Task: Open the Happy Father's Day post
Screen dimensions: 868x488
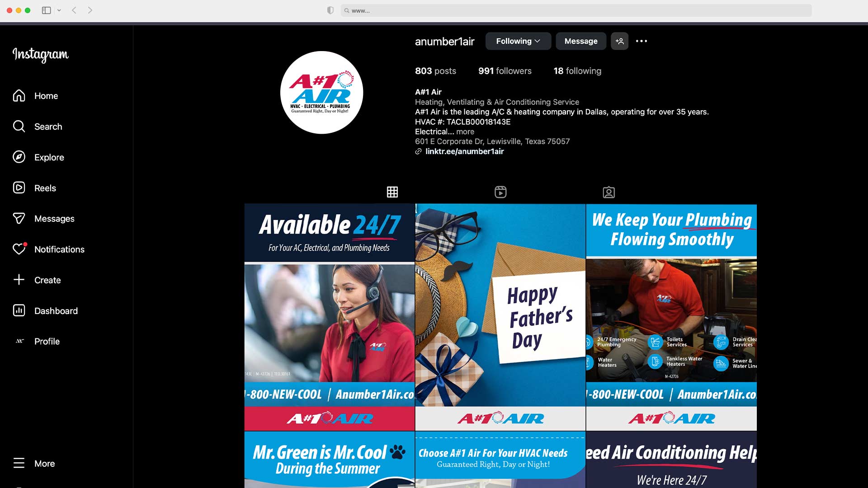Action: [x=500, y=316]
